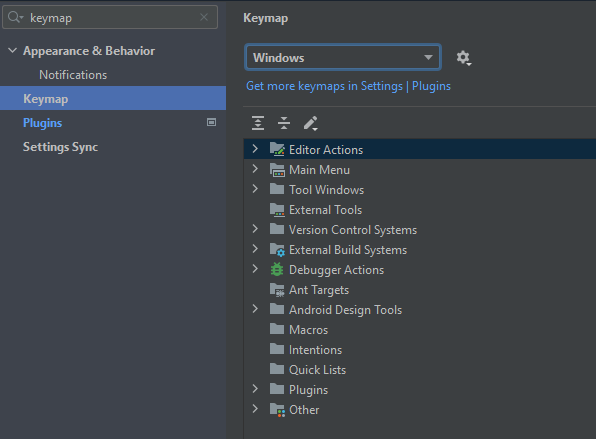
Task: Select the Ant Targets row text
Action: point(319,290)
